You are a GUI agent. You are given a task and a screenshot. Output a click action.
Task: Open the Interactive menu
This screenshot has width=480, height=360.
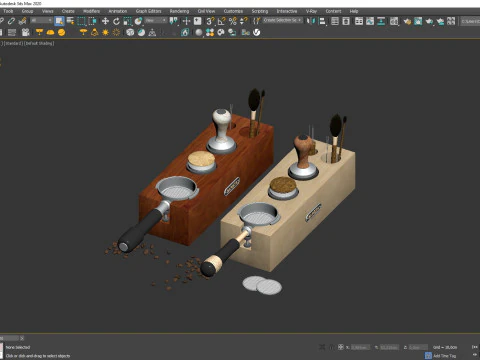[x=287, y=11]
